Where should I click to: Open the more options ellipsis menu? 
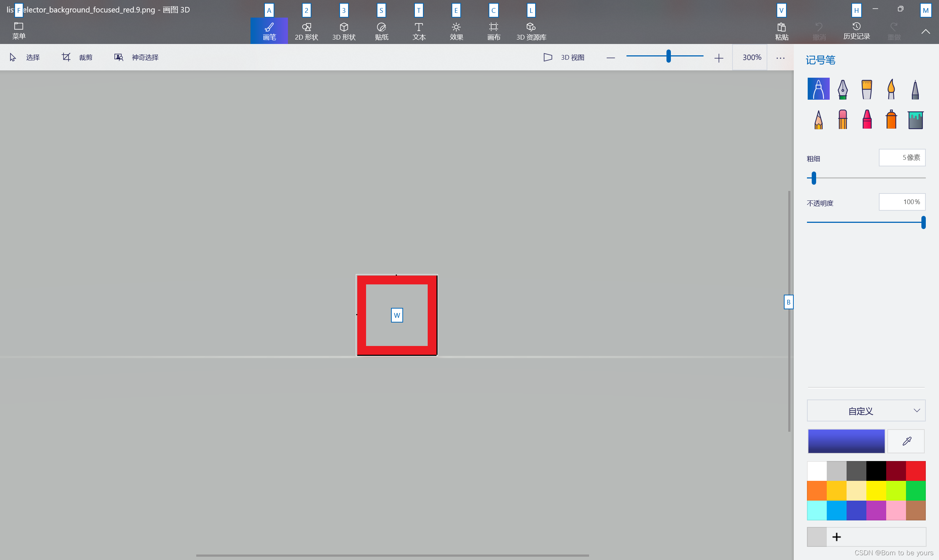tap(780, 58)
